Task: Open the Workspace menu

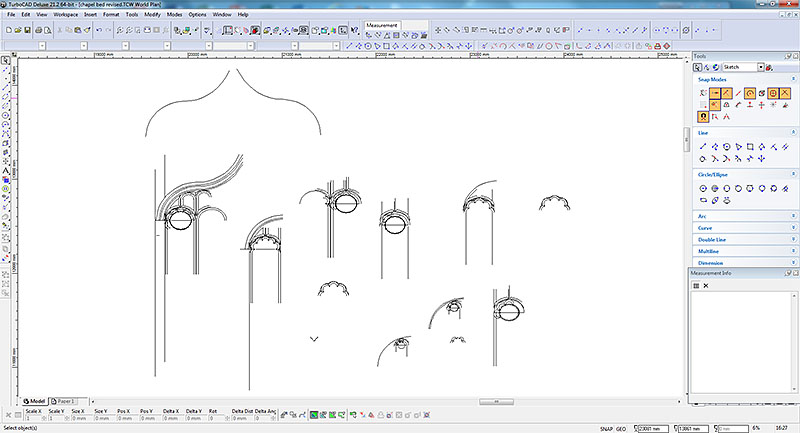Action: pos(66,16)
